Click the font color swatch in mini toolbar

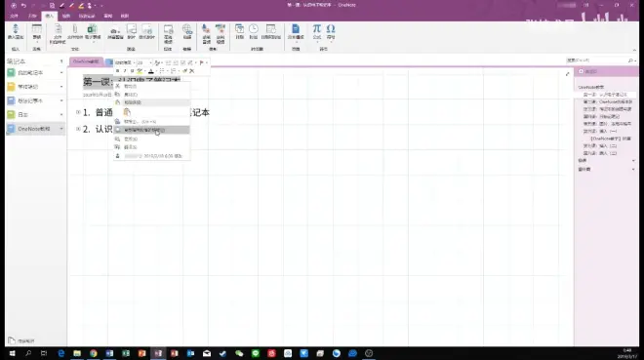(150, 71)
